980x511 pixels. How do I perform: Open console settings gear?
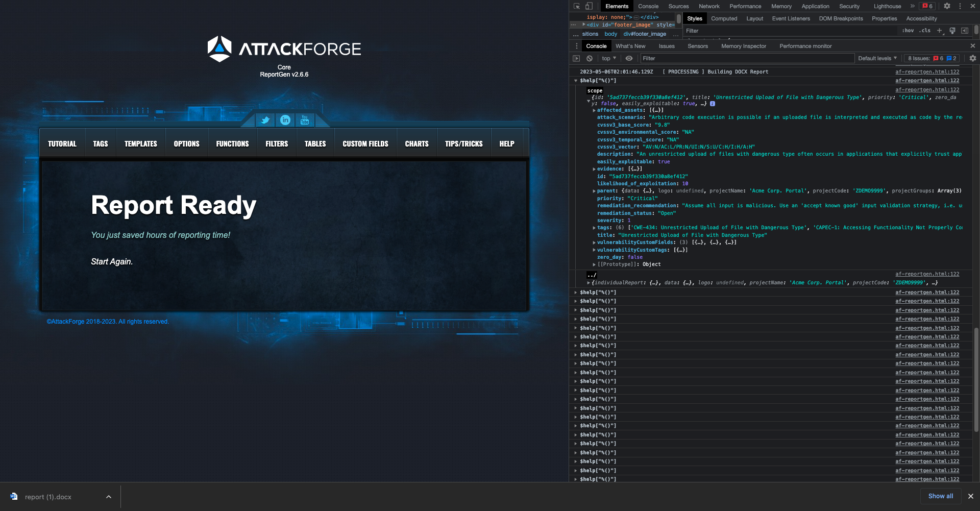tap(972, 58)
